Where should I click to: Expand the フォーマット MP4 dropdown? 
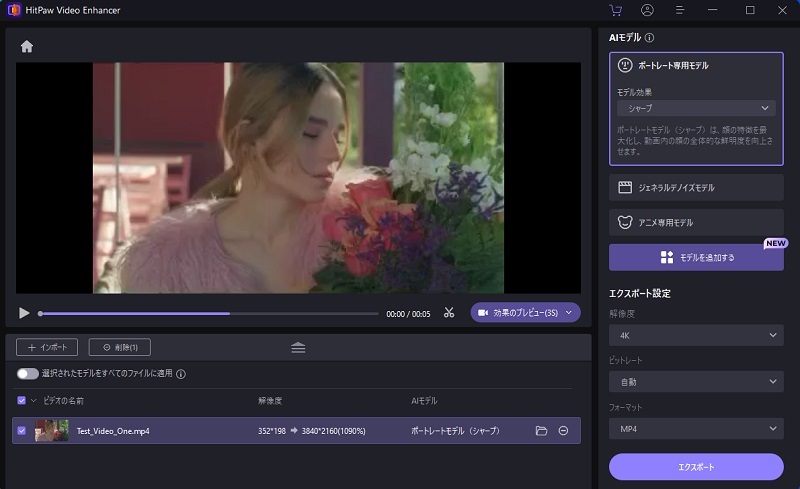click(696, 428)
